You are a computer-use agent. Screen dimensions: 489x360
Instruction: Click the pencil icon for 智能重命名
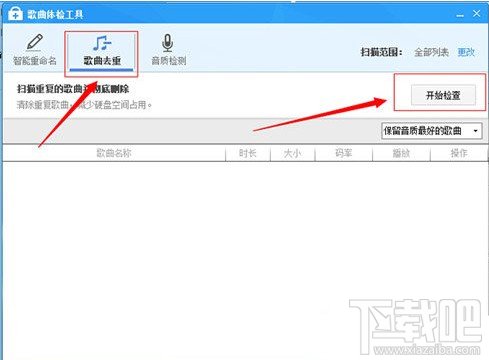[35, 42]
